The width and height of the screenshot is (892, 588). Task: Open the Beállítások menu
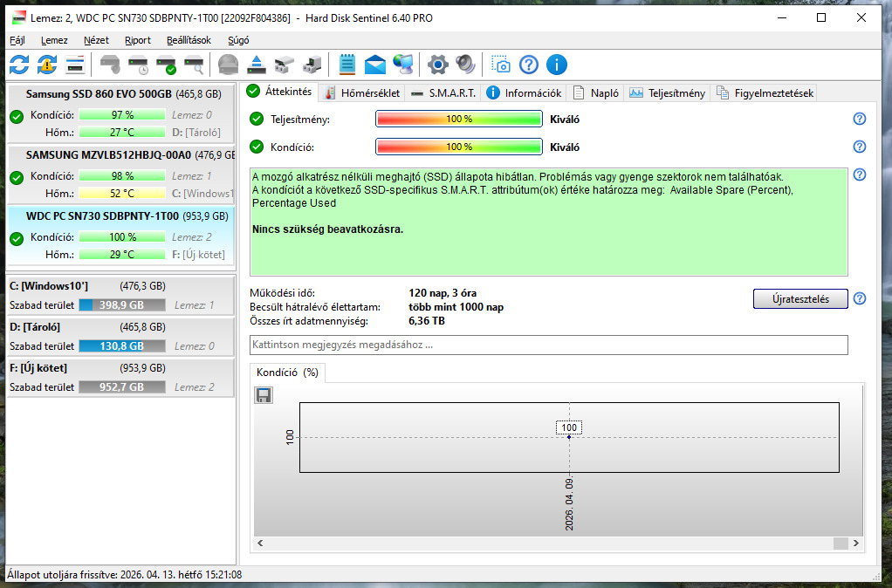189,40
